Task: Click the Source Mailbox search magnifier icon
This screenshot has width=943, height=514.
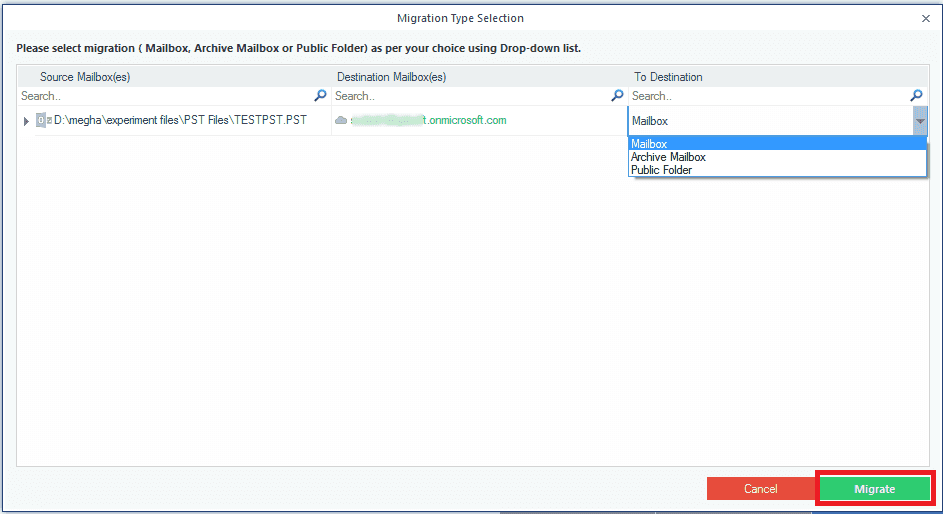Action: pos(320,96)
